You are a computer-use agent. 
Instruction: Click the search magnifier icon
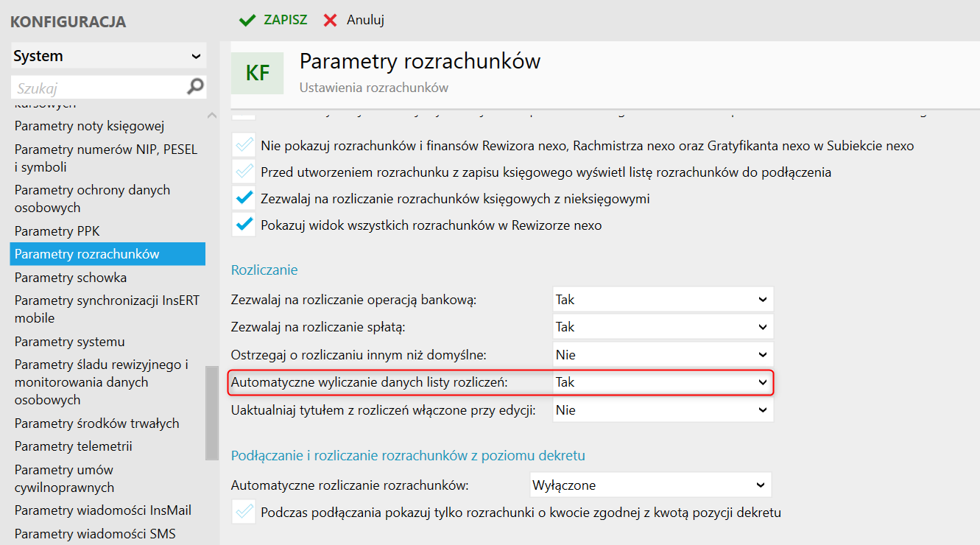pos(195,87)
